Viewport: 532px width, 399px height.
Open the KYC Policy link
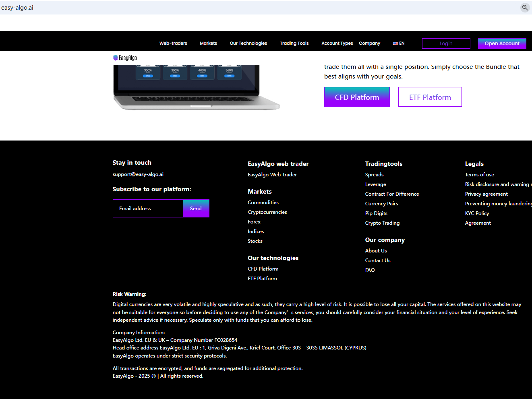[x=477, y=213]
